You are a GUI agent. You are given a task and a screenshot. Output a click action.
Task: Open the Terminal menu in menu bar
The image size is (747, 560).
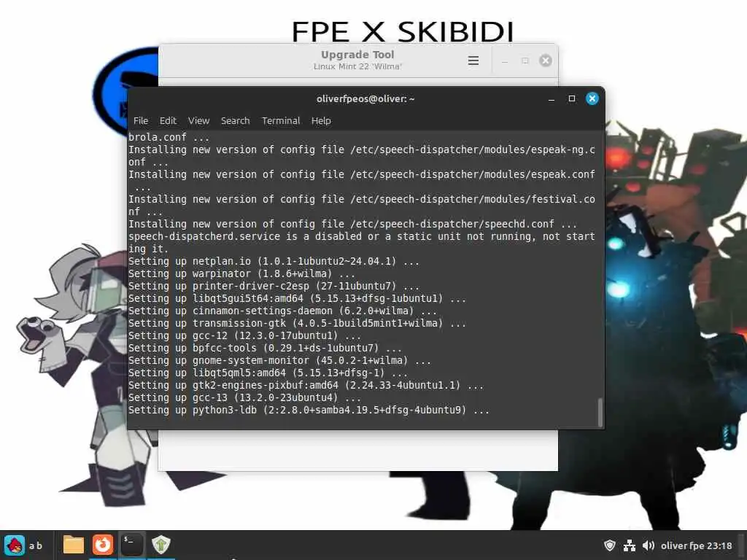click(x=281, y=121)
